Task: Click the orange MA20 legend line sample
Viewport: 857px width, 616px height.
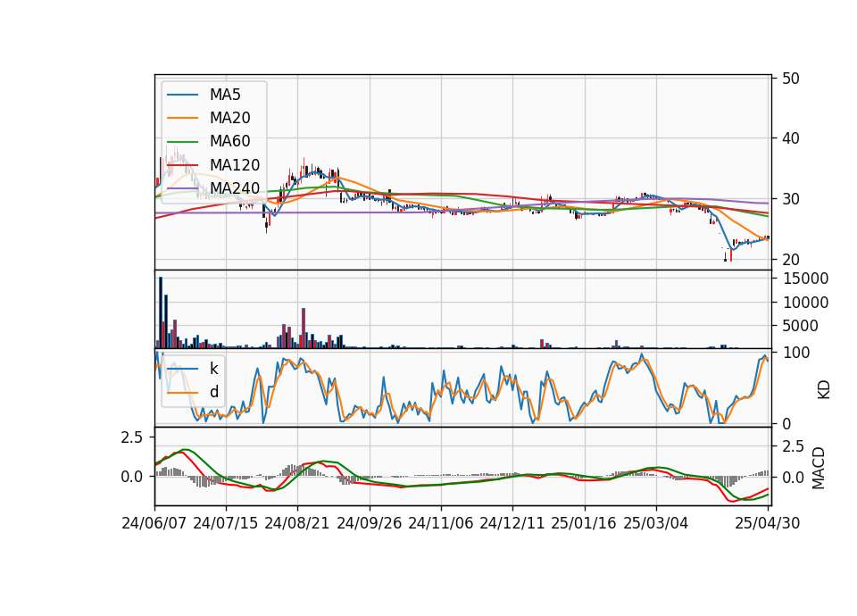Action: click(182, 118)
